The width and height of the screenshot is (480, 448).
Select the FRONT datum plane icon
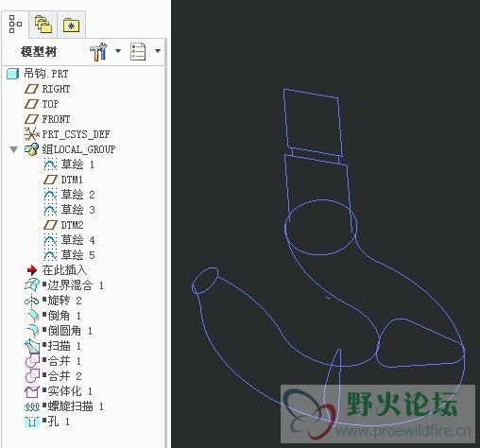31,119
